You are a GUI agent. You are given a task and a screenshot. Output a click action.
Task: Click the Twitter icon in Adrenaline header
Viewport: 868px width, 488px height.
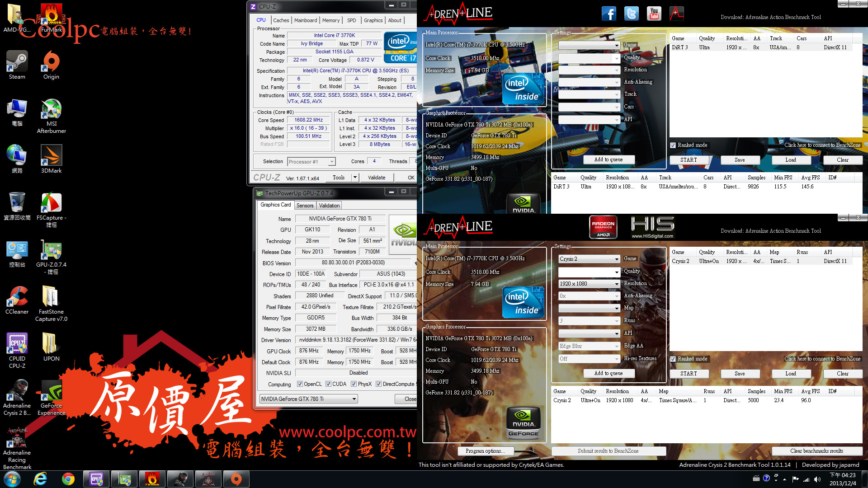click(632, 14)
